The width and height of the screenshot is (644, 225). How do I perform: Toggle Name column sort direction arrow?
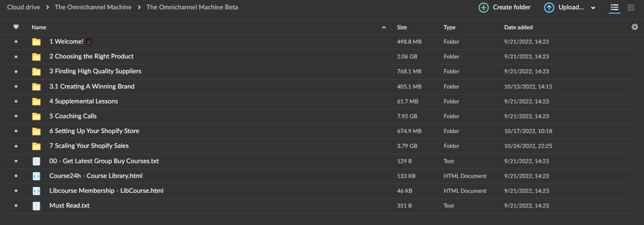[x=384, y=28]
